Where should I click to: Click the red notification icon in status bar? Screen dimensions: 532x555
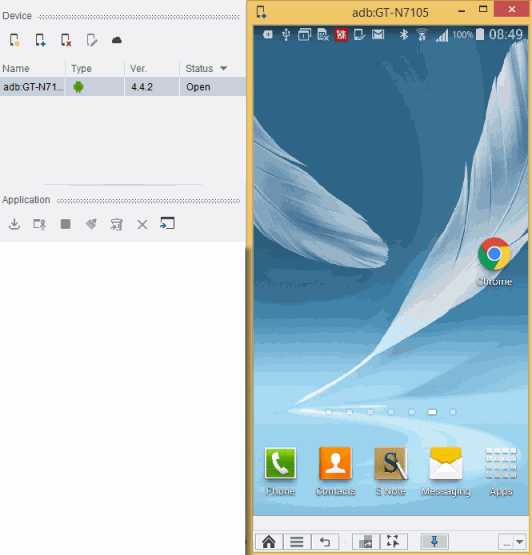coord(341,35)
